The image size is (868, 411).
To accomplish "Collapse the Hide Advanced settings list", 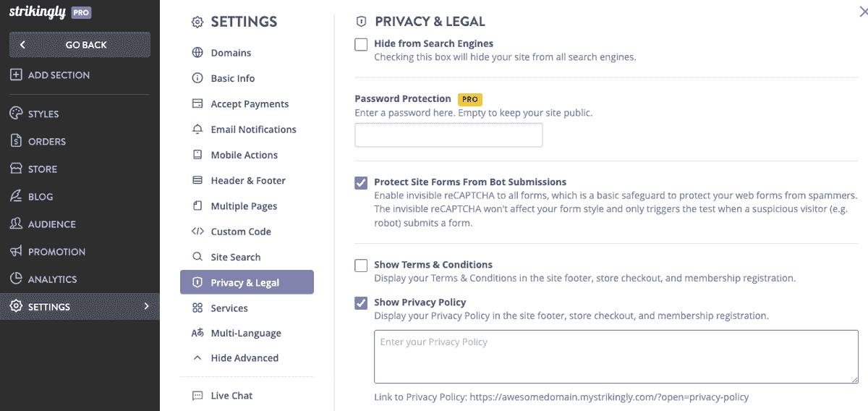I will 235,358.
